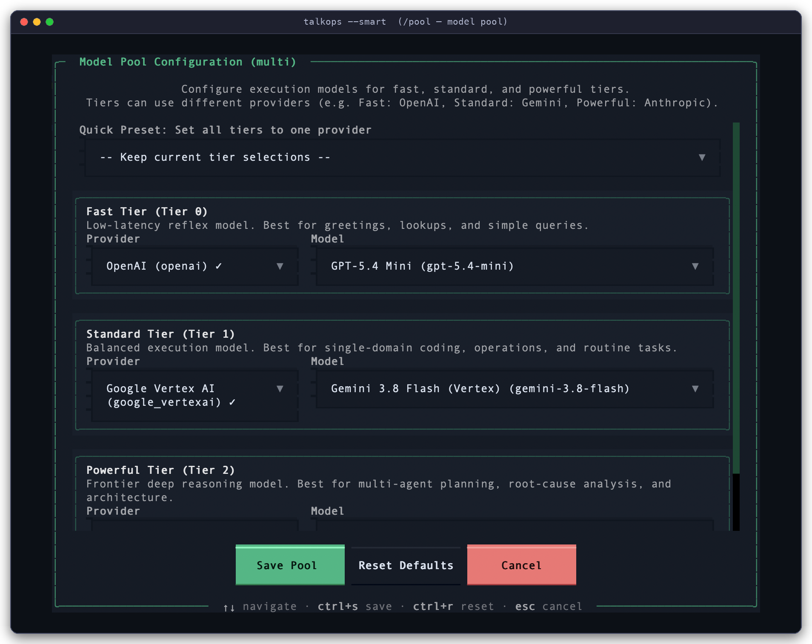Click 'Quick Preset: Set all tiers to one provider'
The image size is (812, 644).
coord(226,130)
